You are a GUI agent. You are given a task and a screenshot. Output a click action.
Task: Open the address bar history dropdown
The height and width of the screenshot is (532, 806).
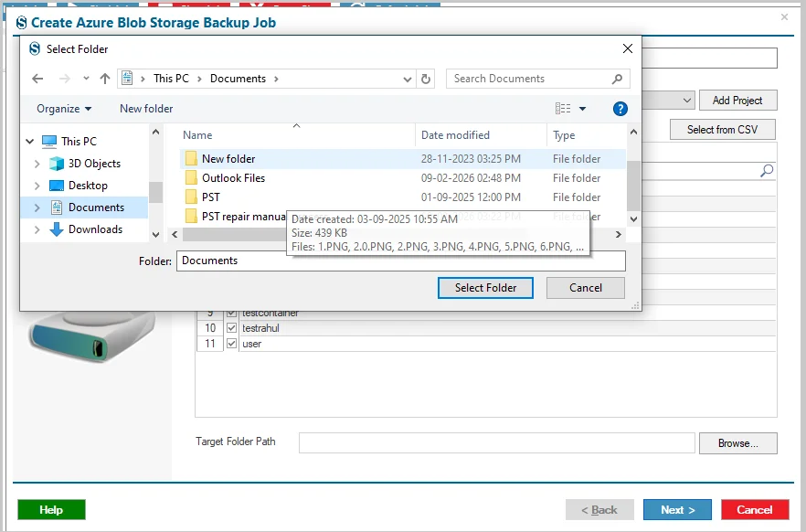pos(408,80)
